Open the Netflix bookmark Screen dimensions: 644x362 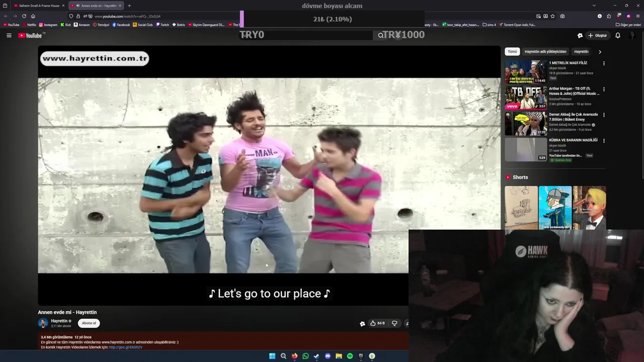coord(30,25)
